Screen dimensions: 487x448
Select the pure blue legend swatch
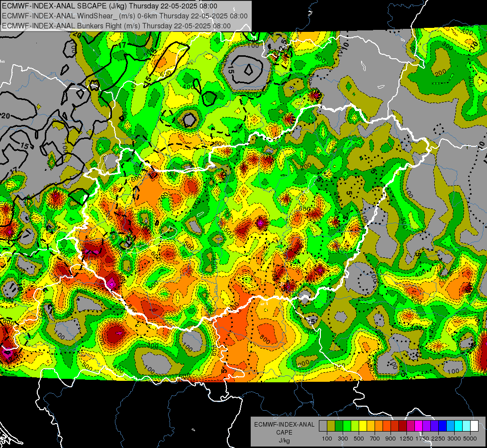pyautogui.click(x=443, y=426)
